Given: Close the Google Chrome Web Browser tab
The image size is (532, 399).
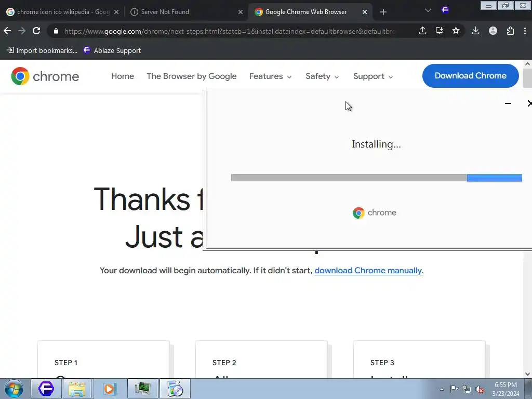Looking at the screenshot, I should pos(364,12).
